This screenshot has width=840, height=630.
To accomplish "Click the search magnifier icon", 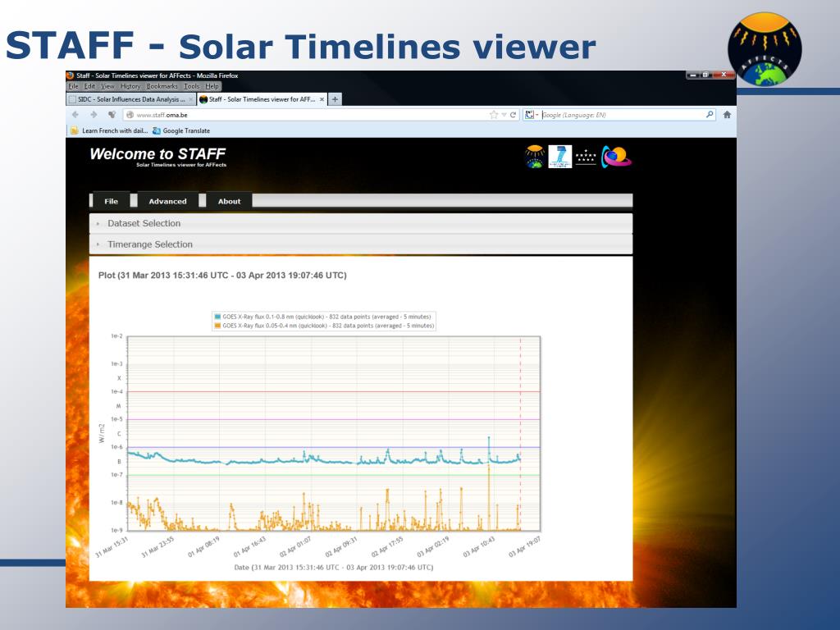I will point(710,115).
